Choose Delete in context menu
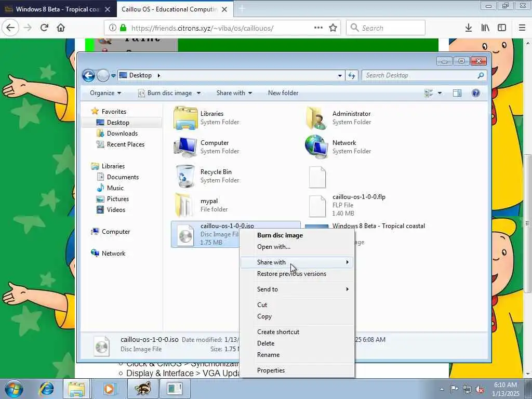This screenshot has width=532, height=399. (x=265, y=343)
